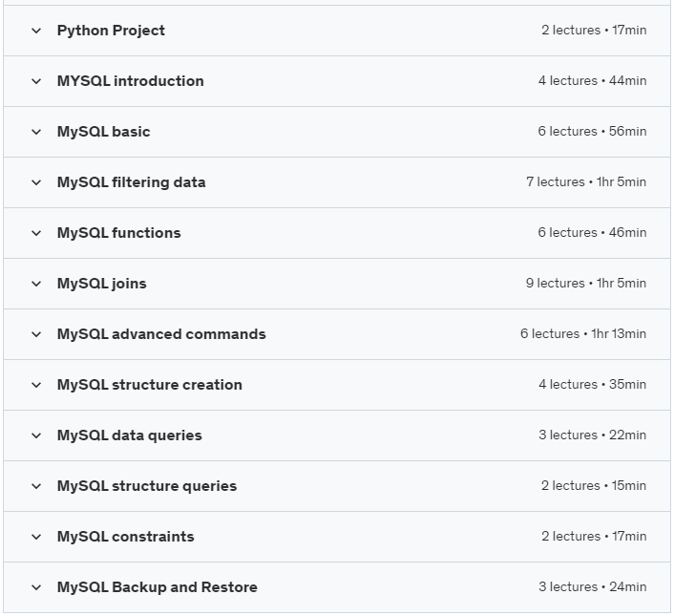Image resolution: width=674 pixels, height=616 pixels.
Task: Open the MySQL constraints section title
Action: pos(125,537)
